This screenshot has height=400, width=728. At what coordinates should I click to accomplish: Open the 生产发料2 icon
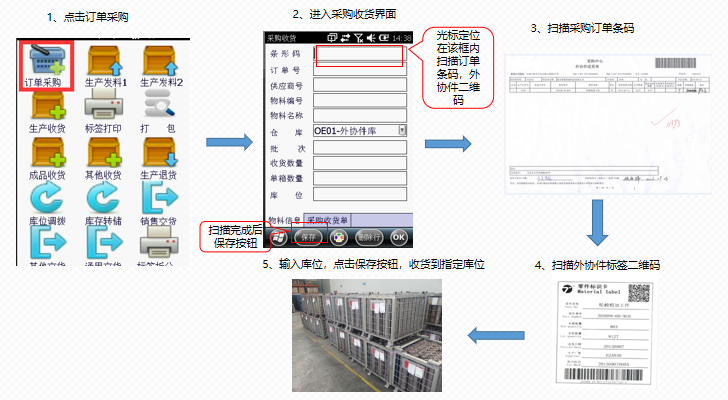tap(160, 60)
